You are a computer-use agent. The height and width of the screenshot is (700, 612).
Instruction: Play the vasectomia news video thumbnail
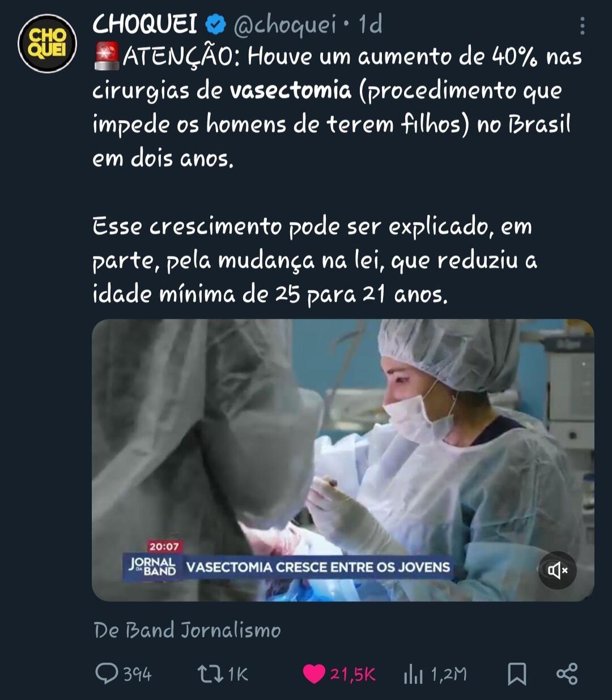pos(343,460)
